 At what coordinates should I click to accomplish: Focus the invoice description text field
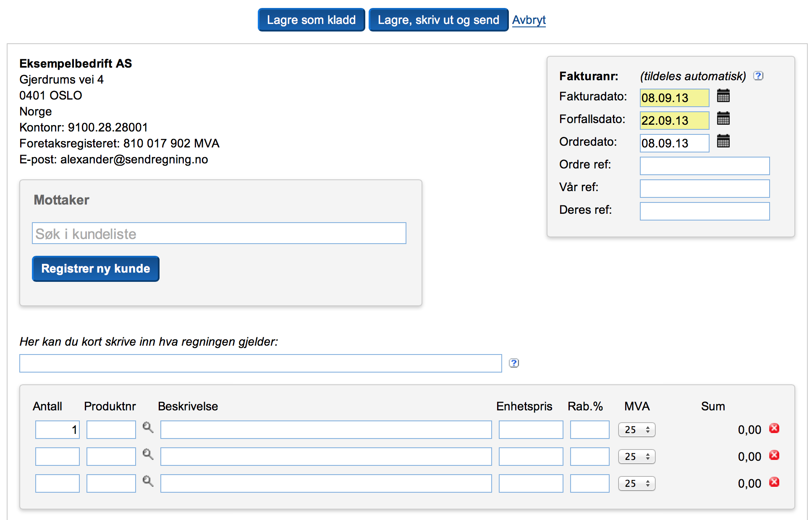pos(261,363)
